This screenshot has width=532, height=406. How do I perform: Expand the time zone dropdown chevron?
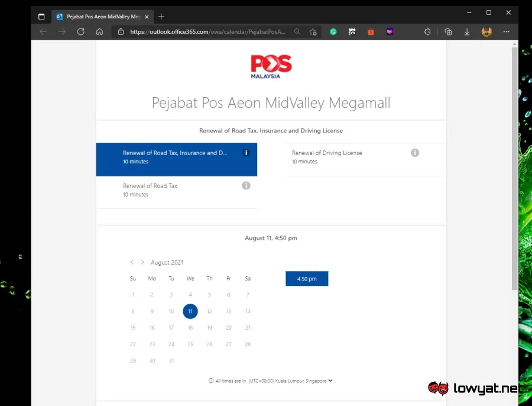(330, 381)
